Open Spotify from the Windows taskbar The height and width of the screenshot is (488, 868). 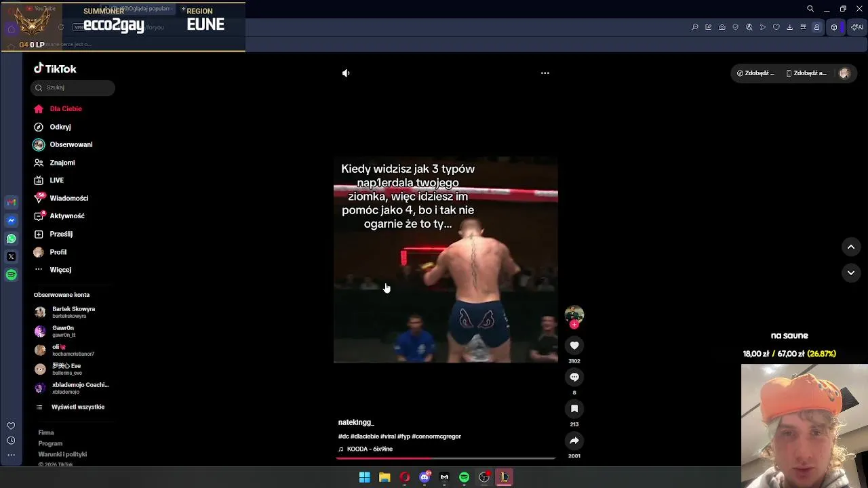465,477
